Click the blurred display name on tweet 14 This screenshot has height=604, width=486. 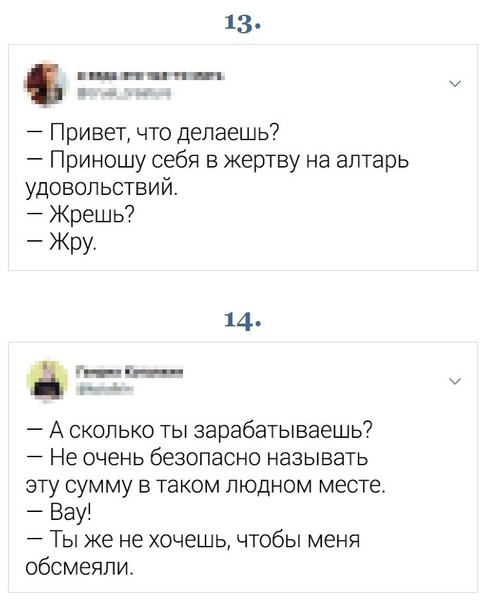coord(129,372)
